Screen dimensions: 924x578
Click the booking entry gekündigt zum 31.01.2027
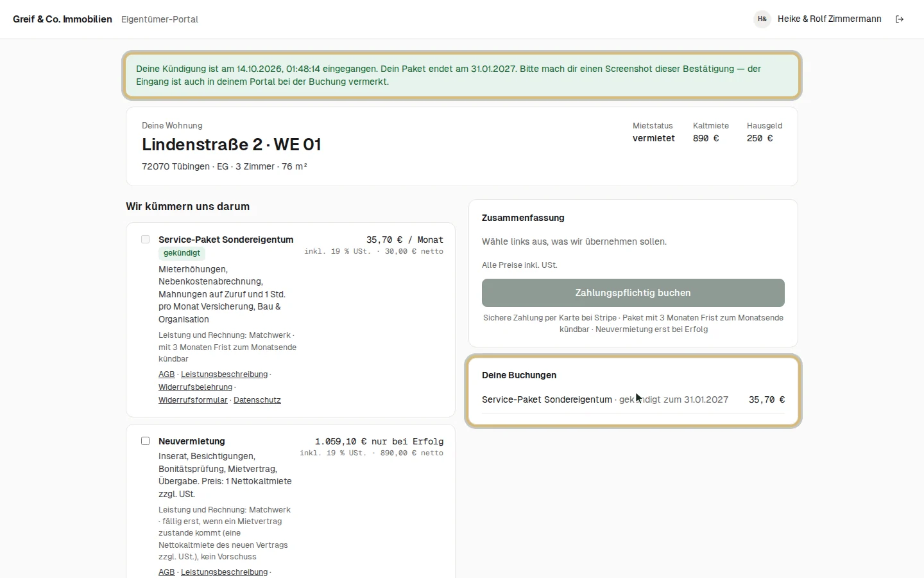674,399
